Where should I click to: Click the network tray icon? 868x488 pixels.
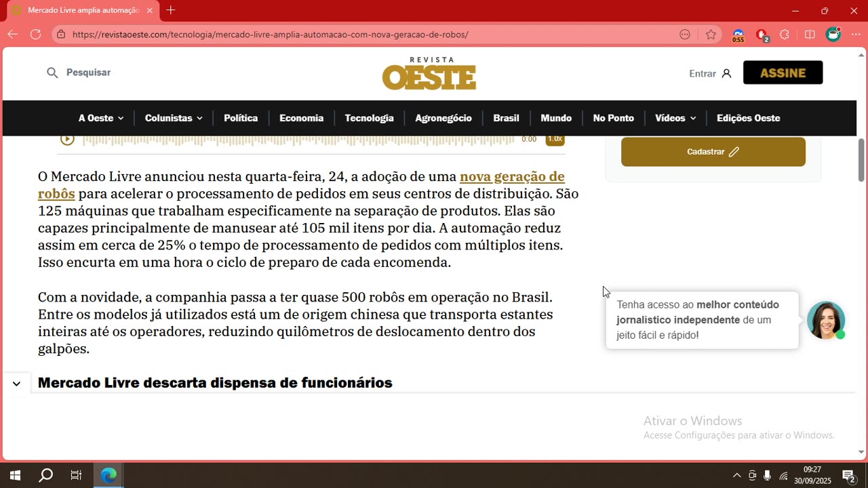pyautogui.click(x=783, y=476)
